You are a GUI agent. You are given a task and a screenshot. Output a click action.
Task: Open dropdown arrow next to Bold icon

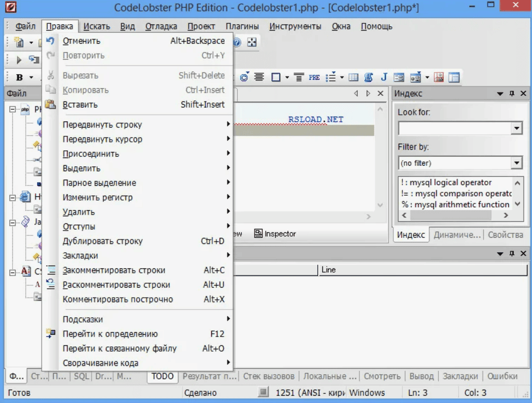coord(31,78)
